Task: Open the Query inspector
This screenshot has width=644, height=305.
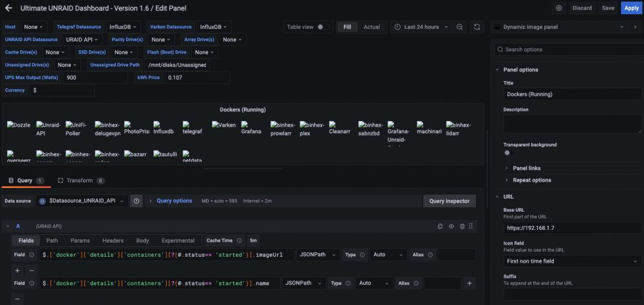Action: [x=450, y=201]
